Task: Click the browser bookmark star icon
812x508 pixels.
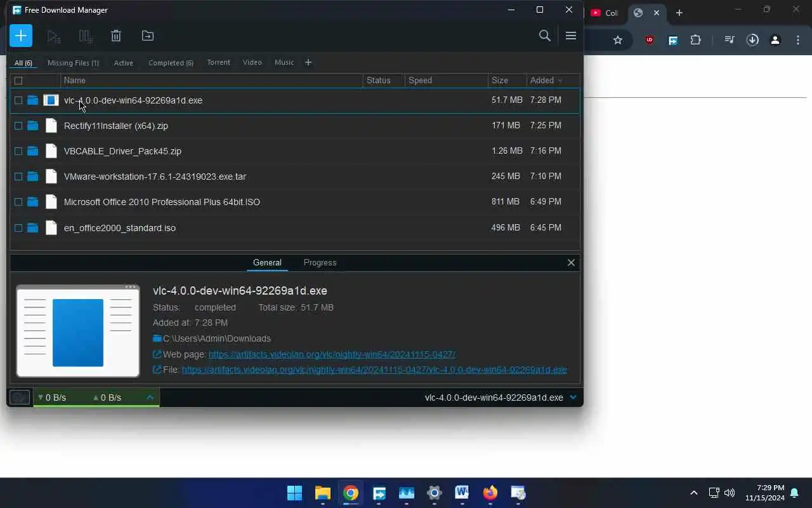Action: 618,40
